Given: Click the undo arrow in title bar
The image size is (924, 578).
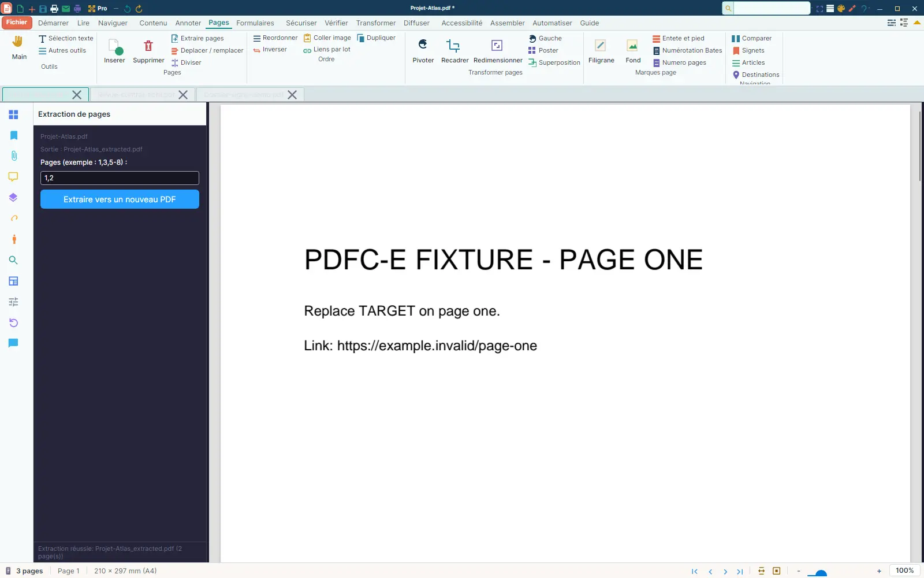Looking at the screenshot, I should pyautogui.click(x=127, y=9).
